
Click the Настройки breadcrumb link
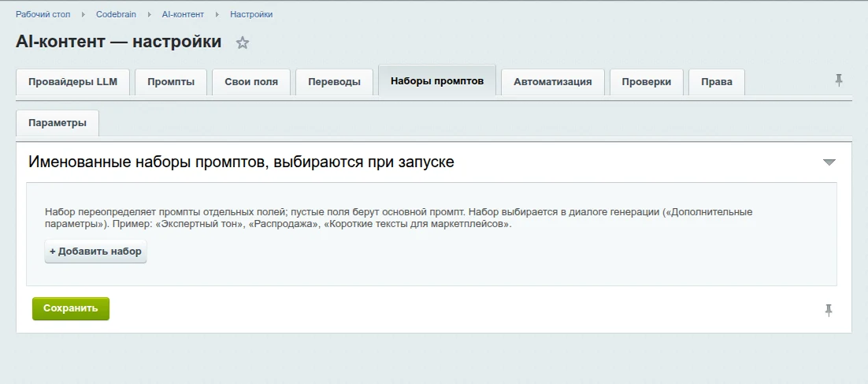(x=251, y=14)
